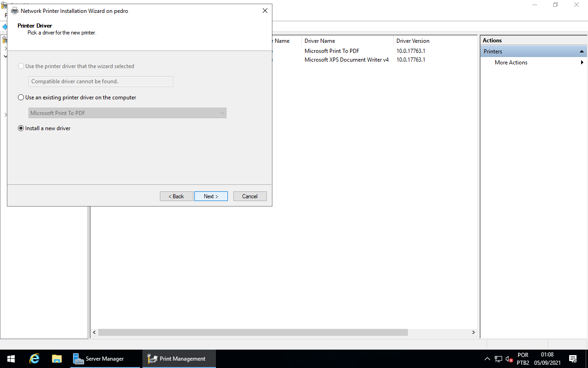Switch to Server Manager taskbar item

click(105, 359)
